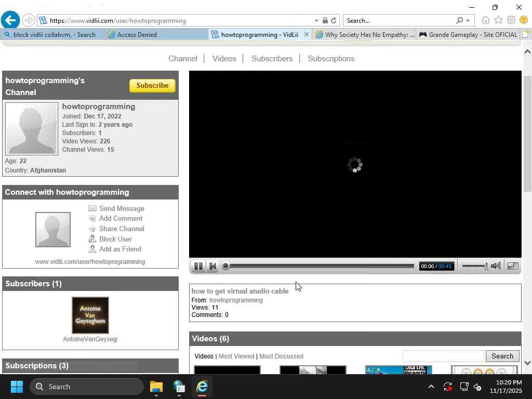Close the howtoprogramming - VidLii tab

click(x=307, y=34)
